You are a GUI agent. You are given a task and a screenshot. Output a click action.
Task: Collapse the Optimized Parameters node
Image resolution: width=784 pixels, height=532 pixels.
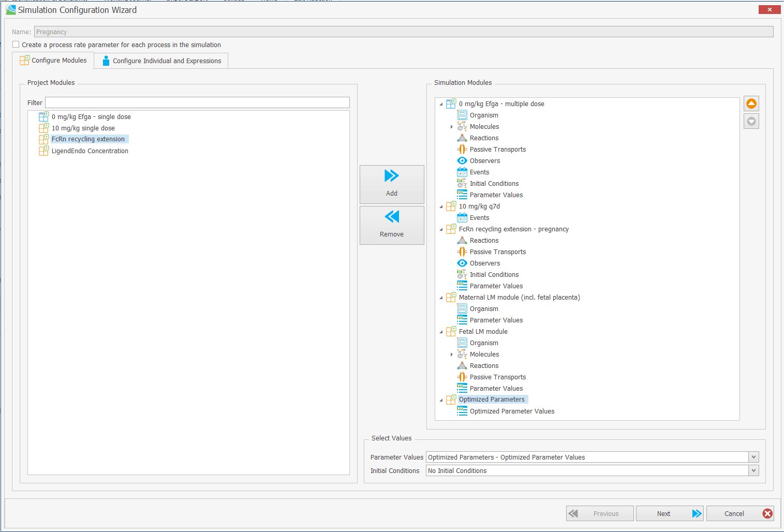coord(441,400)
